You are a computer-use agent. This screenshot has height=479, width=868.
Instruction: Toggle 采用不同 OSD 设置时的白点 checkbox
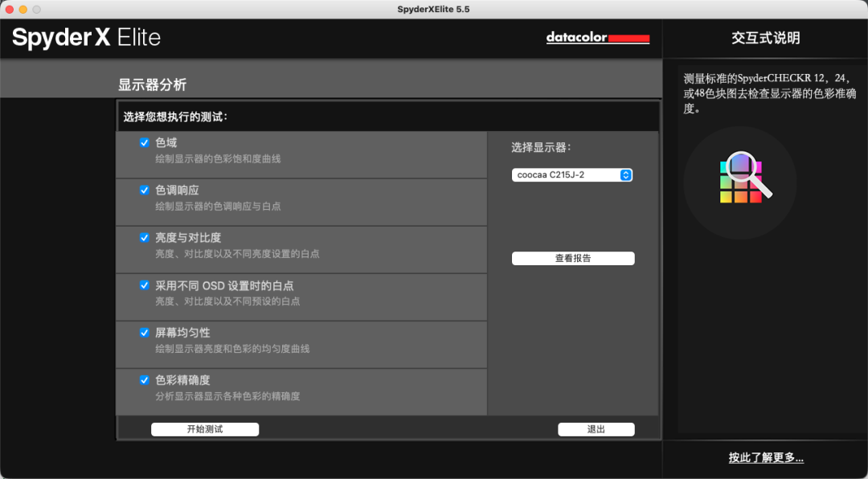(145, 286)
